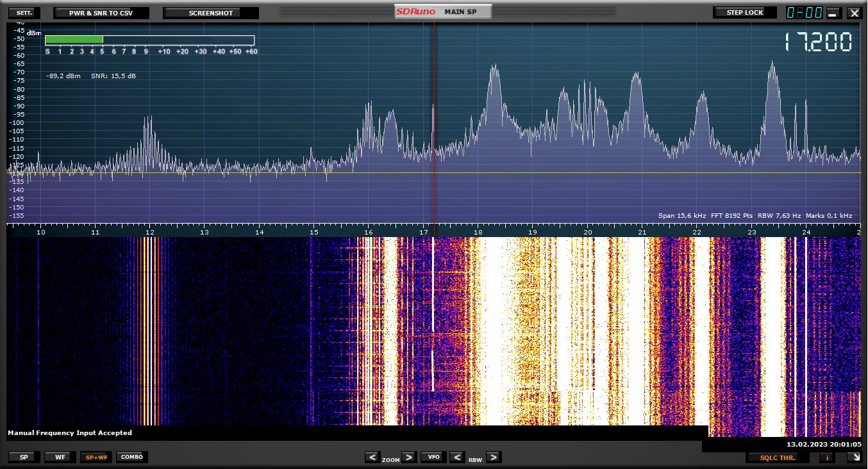Image resolution: width=868 pixels, height=469 pixels.
Task: Enable PWR & SNR TO CSV logging
Action: click(x=101, y=13)
